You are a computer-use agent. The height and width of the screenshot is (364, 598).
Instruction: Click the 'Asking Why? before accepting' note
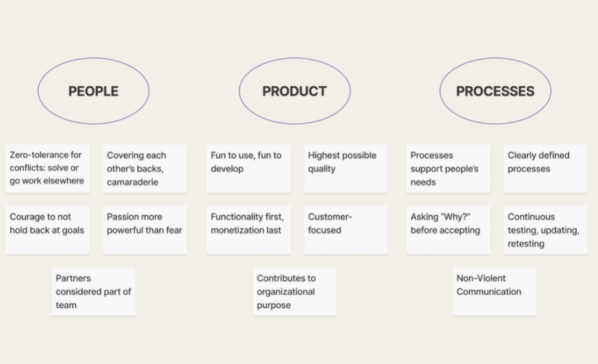tap(448, 229)
